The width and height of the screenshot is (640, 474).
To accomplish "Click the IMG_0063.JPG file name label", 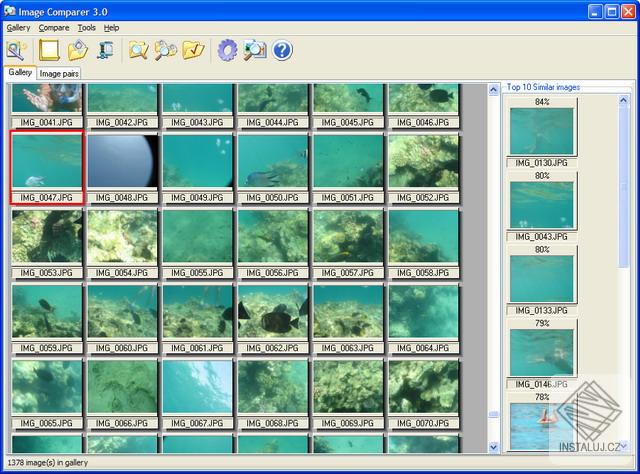I will click(x=348, y=348).
